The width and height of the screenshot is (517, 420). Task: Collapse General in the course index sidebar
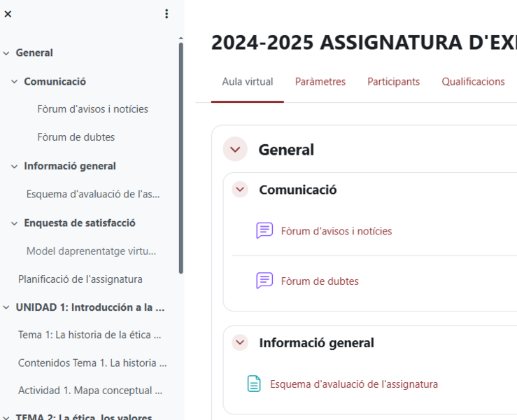(6, 53)
